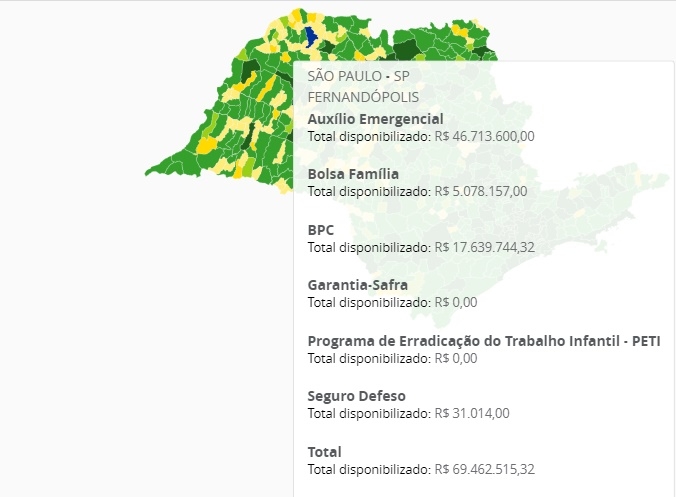Select the Programa de Erradicação do Trabalho Infantil heading

click(x=484, y=340)
